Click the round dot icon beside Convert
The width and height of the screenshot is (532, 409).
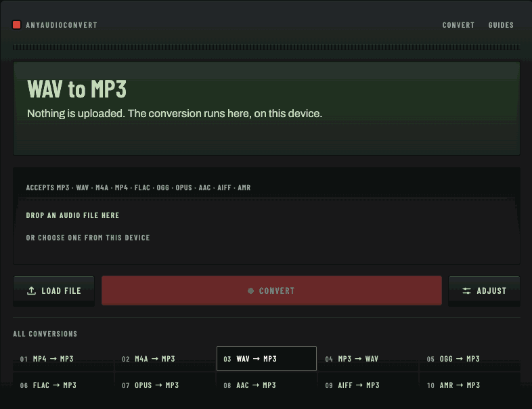coord(250,291)
